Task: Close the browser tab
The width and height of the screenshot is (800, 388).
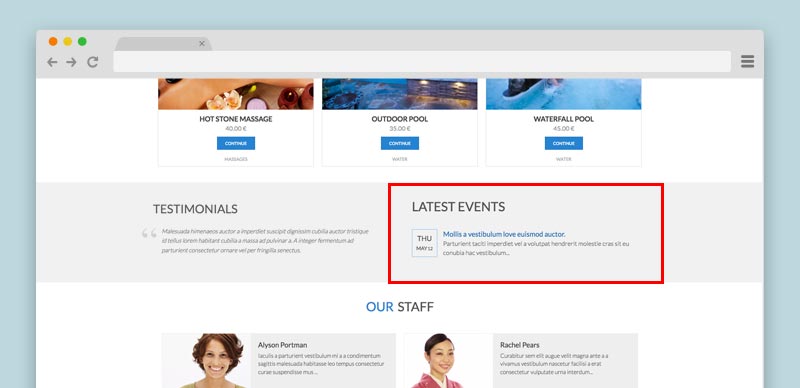Action: 202,44
